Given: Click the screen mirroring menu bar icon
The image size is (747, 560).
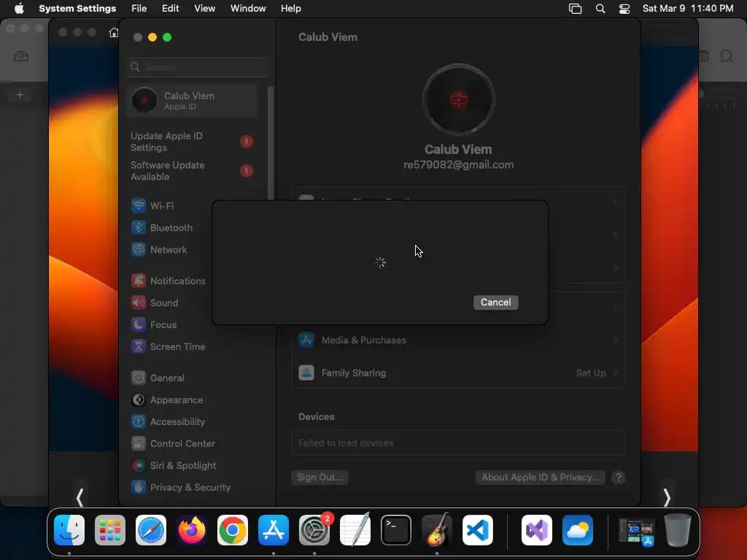Looking at the screenshot, I should tap(575, 9).
